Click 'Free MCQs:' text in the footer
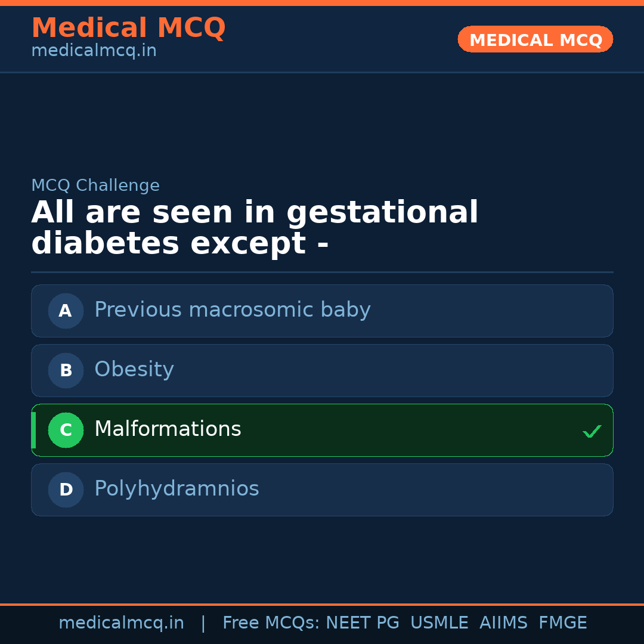This screenshot has width=644, height=644. tap(271, 623)
